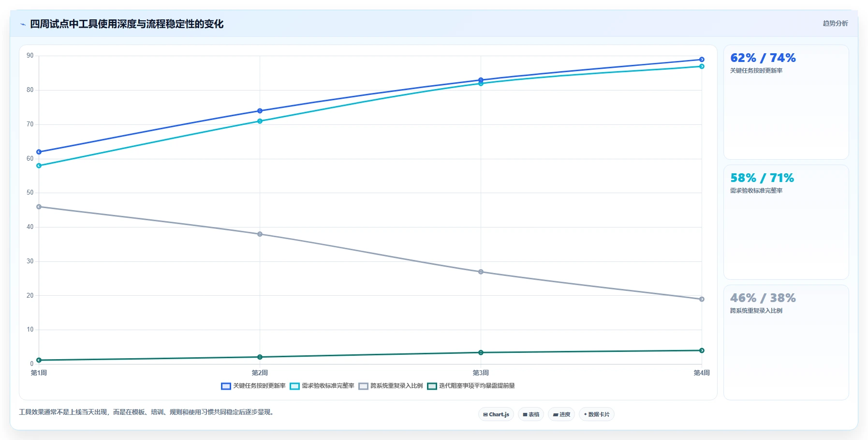Select the 第1周 point on the blue 关键任务 line

[39, 152]
